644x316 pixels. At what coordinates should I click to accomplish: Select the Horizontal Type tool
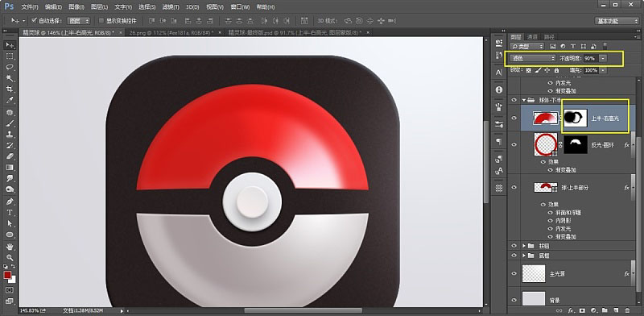tap(10, 213)
